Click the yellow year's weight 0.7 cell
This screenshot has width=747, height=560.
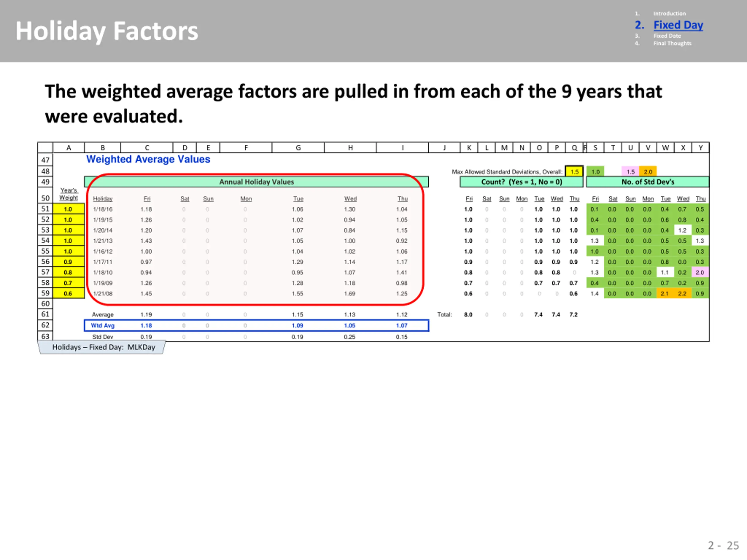coord(69,283)
